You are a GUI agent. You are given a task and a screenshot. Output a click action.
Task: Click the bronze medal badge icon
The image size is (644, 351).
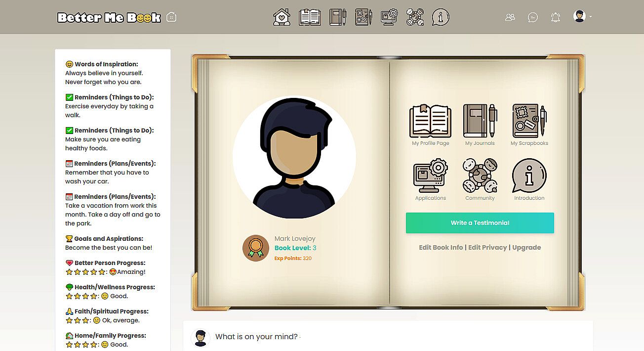pos(255,248)
